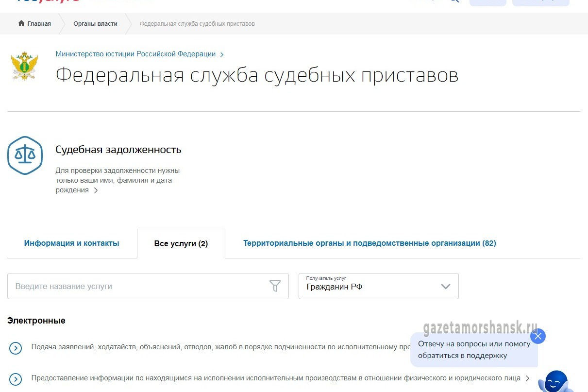Switch to Информация и контакты tab
Image resolution: width=588 pixels, height=392 pixels.
click(x=72, y=243)
